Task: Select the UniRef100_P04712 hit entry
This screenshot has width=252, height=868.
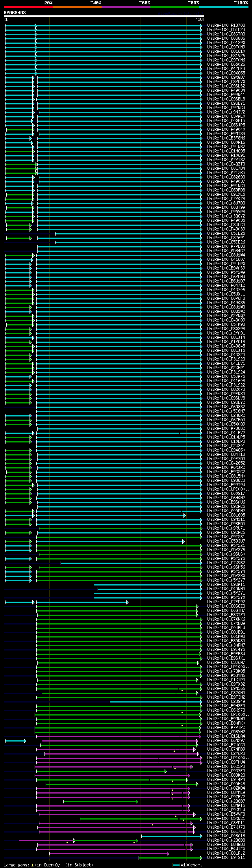Action: pos(226,286)
